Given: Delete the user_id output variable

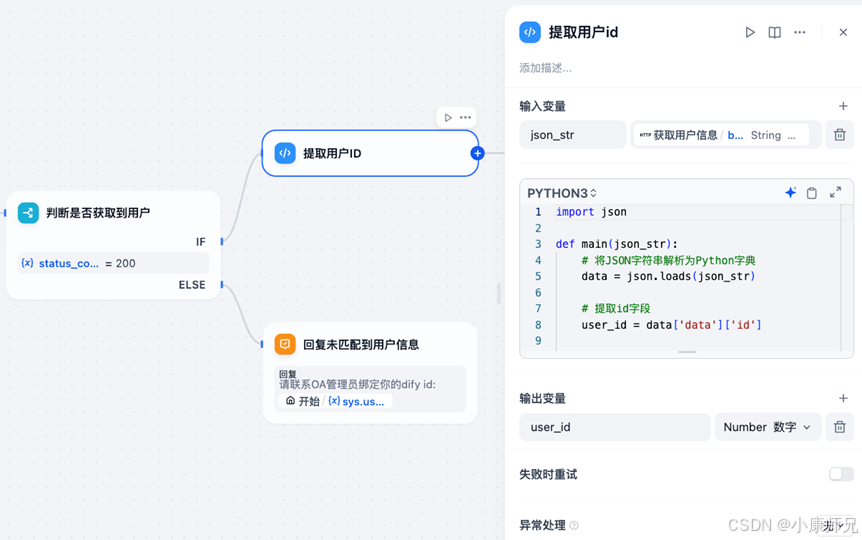Looking at the screenshot, I should point(839,427).
